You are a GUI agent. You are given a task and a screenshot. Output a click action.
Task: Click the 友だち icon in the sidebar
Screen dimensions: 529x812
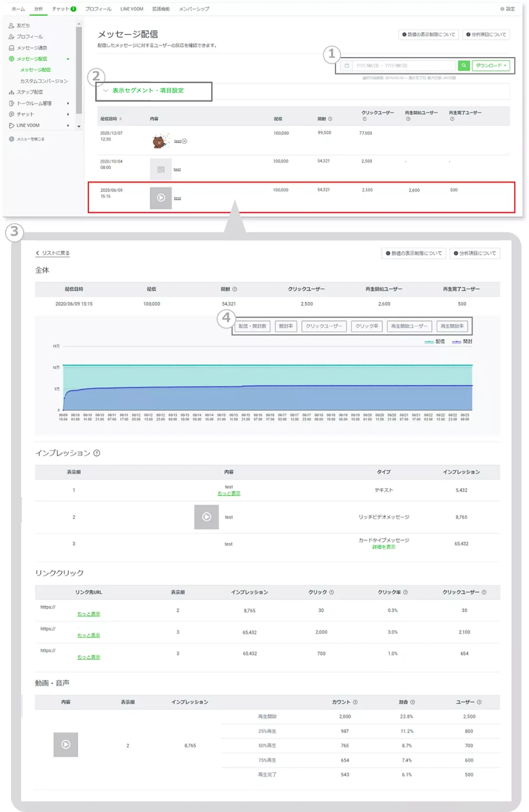click(x=11, y=26)
